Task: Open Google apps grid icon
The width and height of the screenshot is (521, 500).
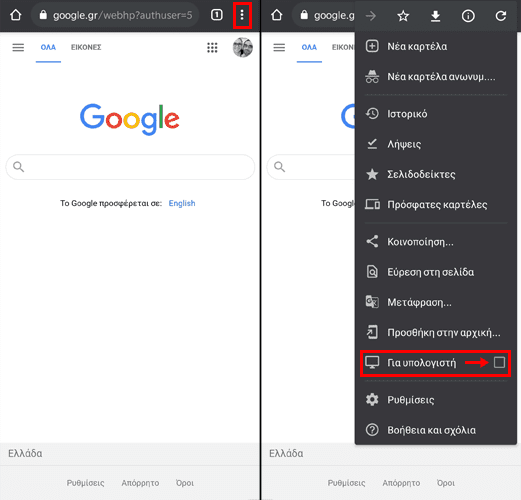Action: click(212, 48)
